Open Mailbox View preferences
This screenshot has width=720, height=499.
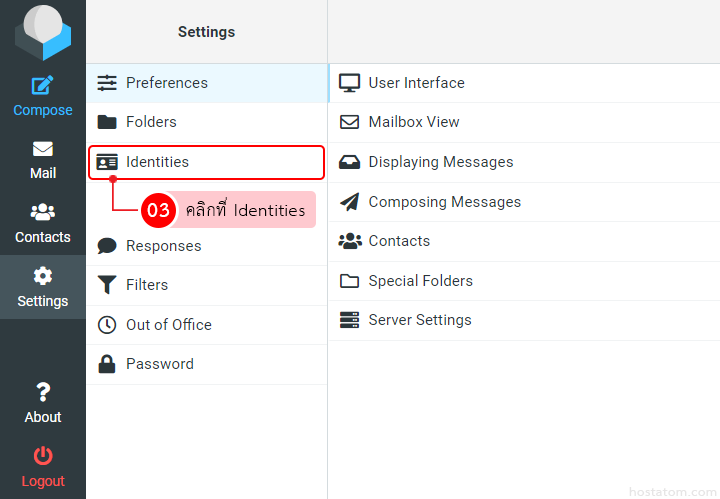(413, 122)
